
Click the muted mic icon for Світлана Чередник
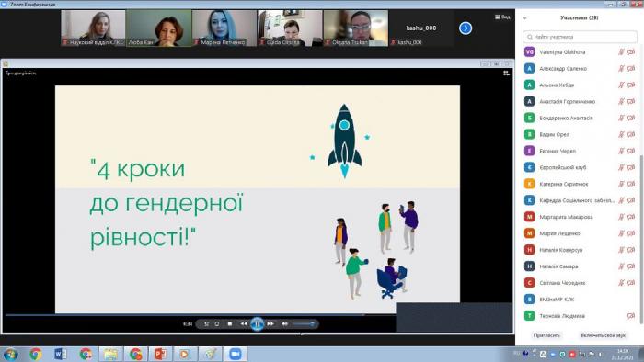[x=621, y=282]
